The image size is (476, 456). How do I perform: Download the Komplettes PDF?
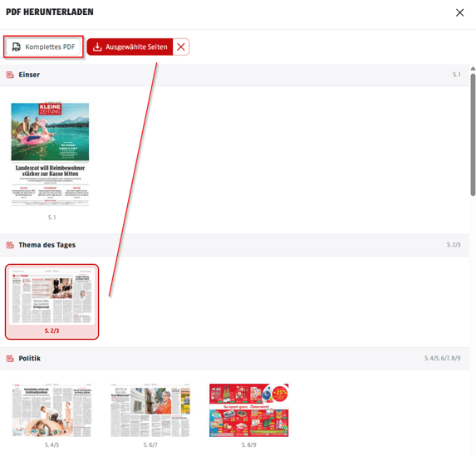[x=43, y=47]
